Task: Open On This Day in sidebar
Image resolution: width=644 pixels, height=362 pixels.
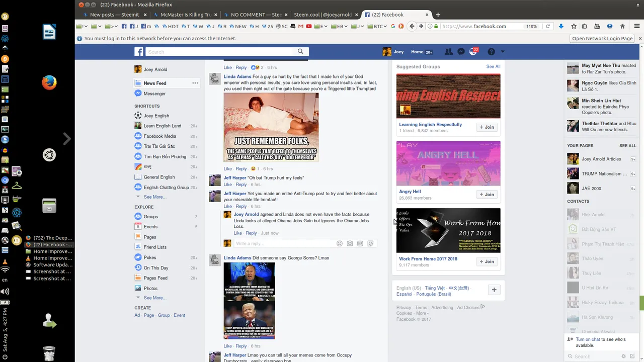Action: point(156,268)
